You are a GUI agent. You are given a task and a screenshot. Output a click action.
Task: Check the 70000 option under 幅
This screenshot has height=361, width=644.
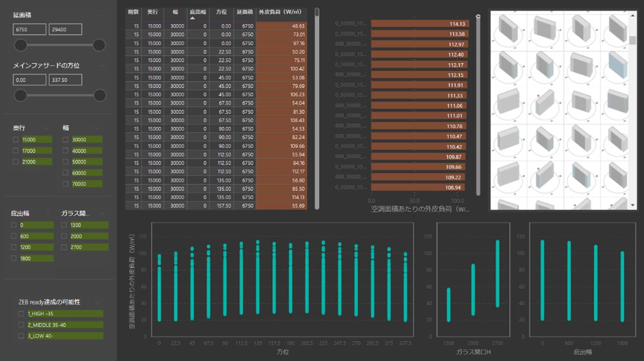click(65, 184)
